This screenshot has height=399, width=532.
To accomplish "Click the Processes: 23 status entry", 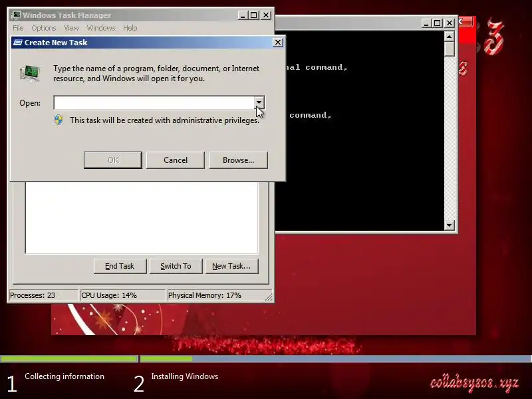I will pos(44,295).
